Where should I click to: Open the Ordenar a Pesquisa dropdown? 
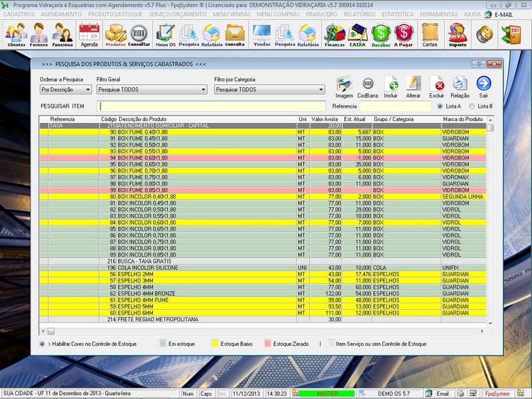[x=65, y=90]
